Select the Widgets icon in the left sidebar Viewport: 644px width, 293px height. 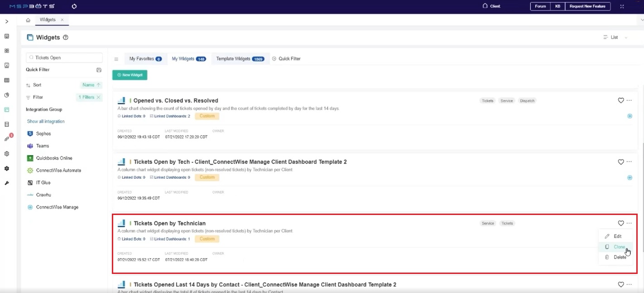(x=6, y=109)
